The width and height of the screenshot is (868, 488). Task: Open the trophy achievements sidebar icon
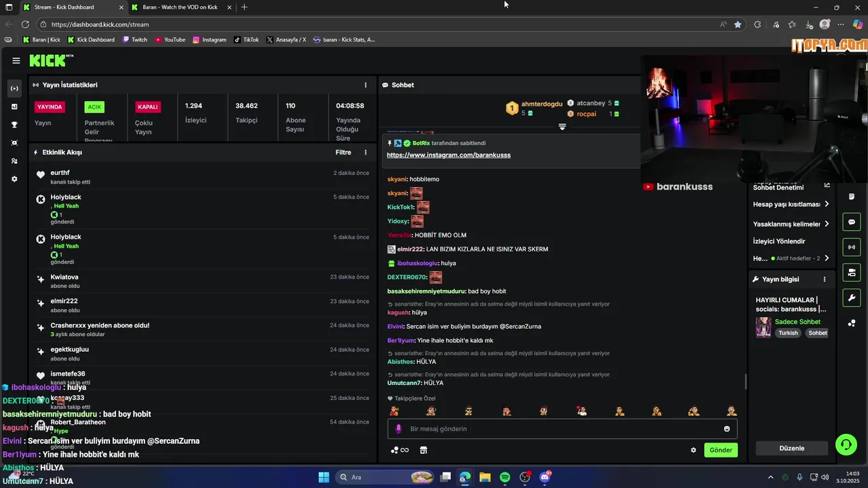point(14,125)
